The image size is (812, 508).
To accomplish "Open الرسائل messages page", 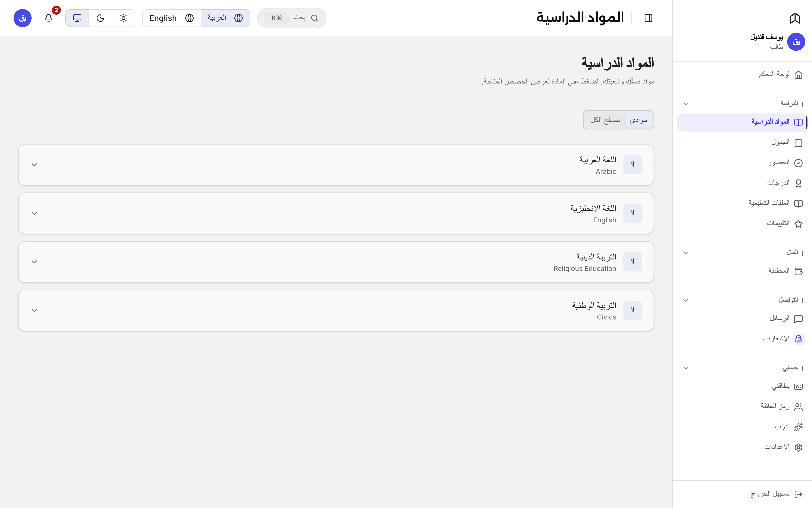I will (x=742, y=319).
